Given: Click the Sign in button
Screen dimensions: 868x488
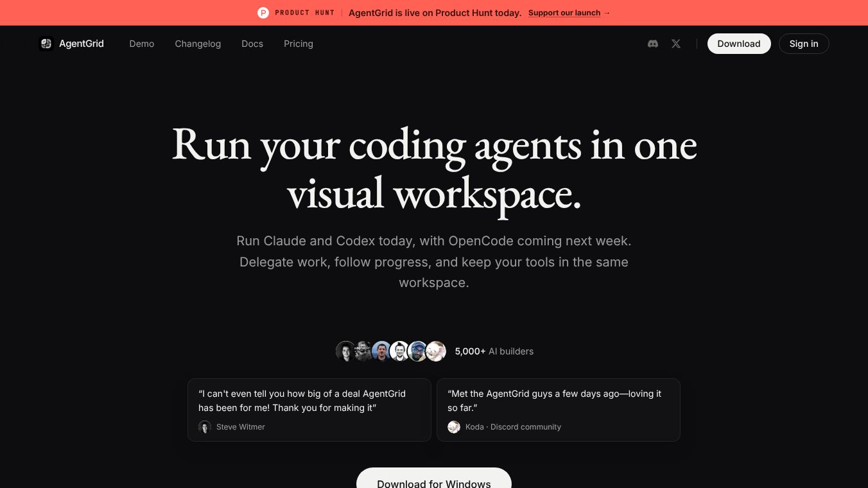Looking at the screenshot, I should point(804,44).
